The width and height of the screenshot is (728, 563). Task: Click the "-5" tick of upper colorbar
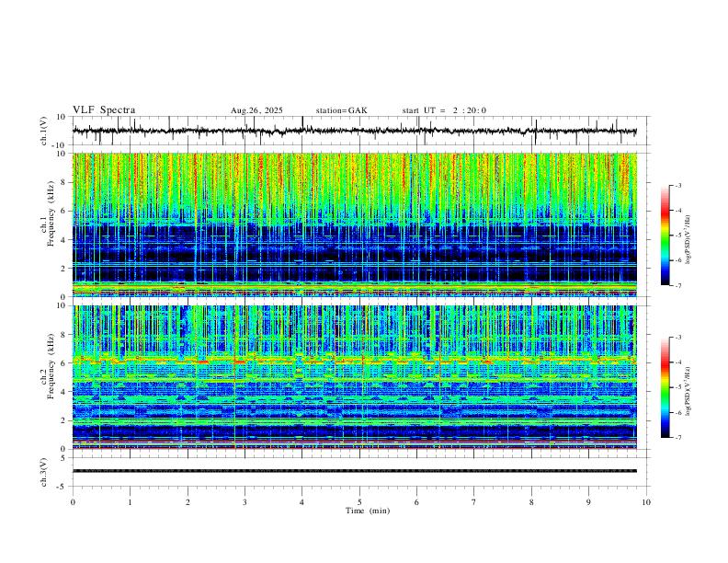[x=678, y=236]
